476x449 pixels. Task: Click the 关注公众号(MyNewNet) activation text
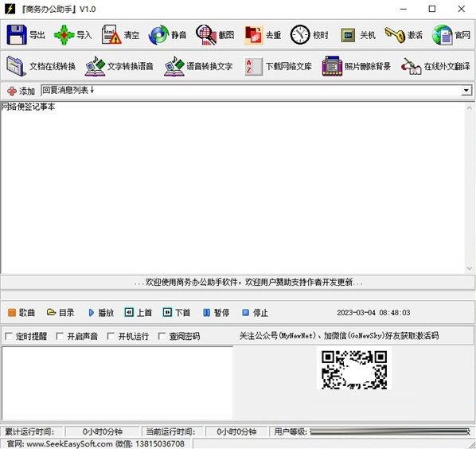click(339, 336)
